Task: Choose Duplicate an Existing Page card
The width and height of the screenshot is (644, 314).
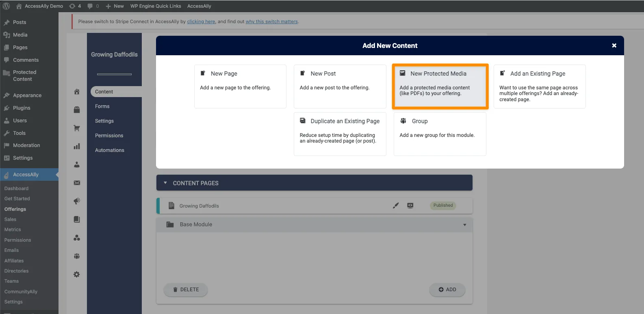Action: point(340,134)
